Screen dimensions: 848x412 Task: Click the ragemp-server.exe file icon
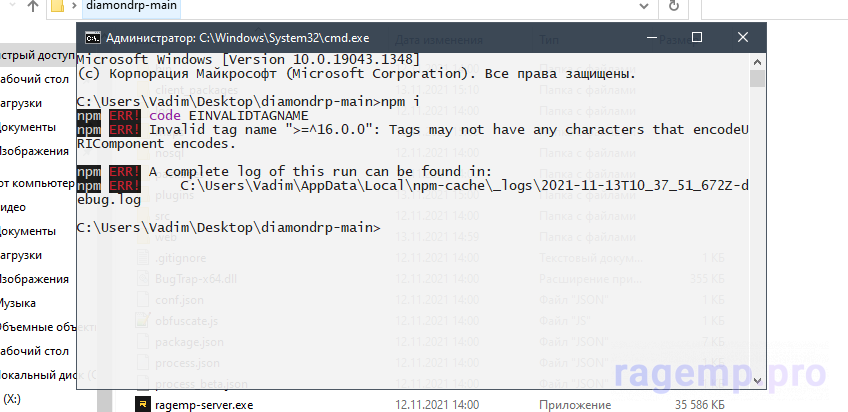coord(142,404)
